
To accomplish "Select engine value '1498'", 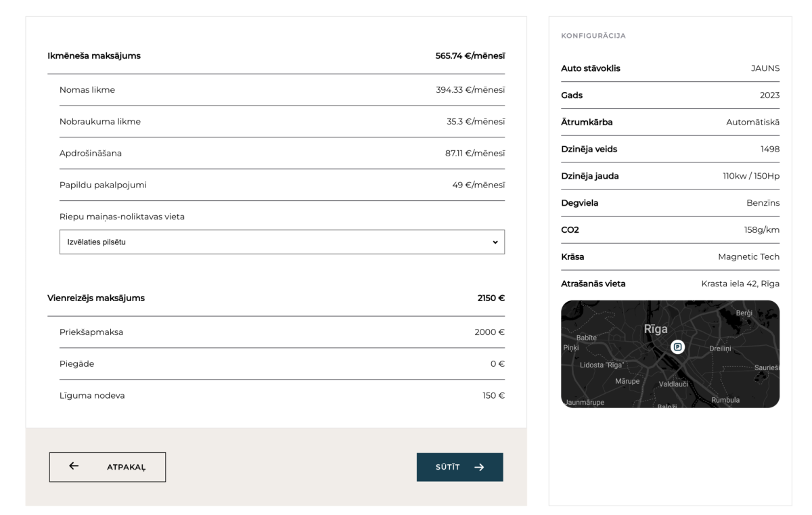I will [770, 149].
